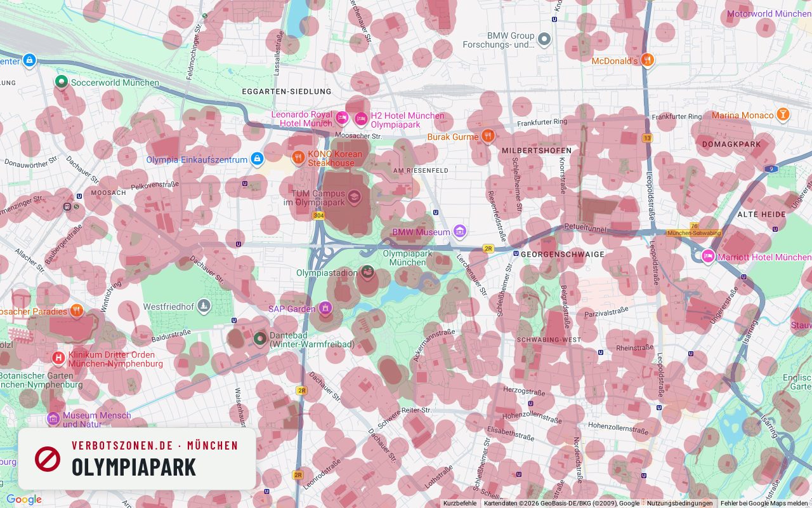Viewport: 812px width, 508px height.
Task: Click the Parzivalstraße street label
Action: [606, 312]
